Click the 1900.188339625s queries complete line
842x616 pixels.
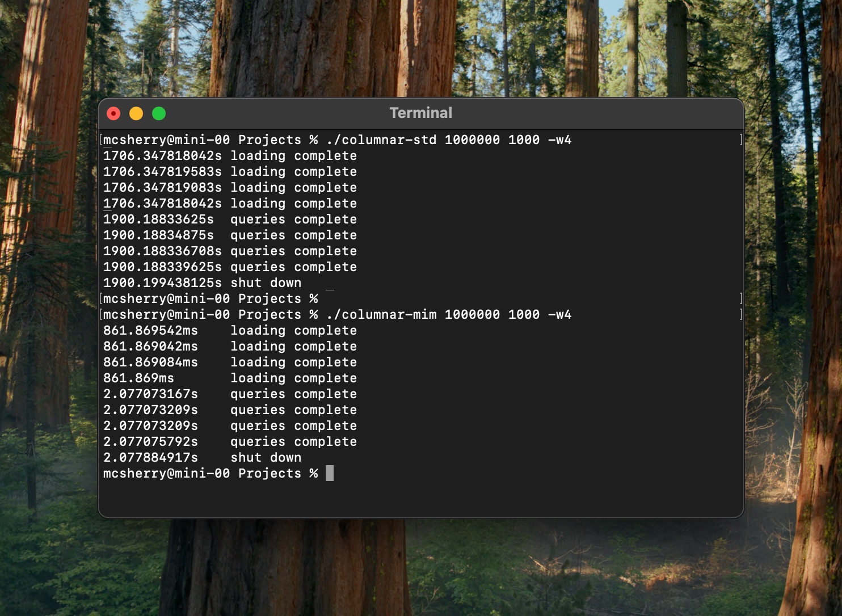tap(230, 267)
